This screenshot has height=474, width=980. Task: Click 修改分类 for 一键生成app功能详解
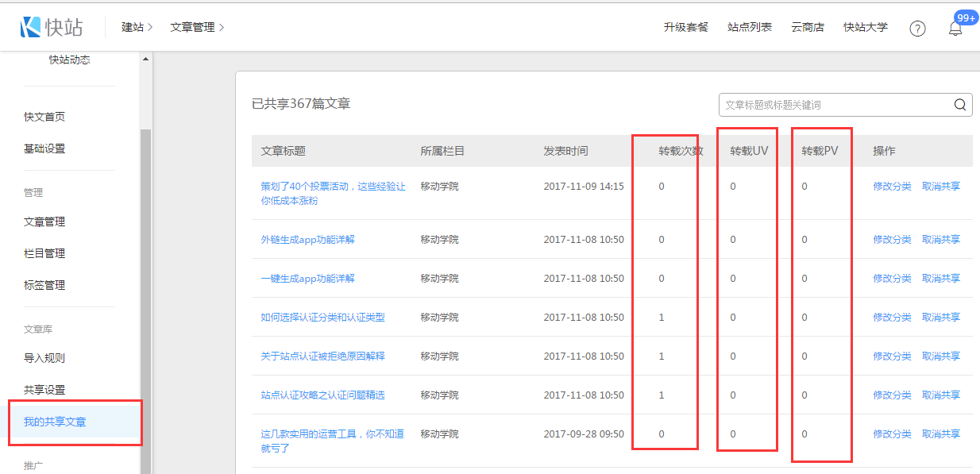click(892, 278)
